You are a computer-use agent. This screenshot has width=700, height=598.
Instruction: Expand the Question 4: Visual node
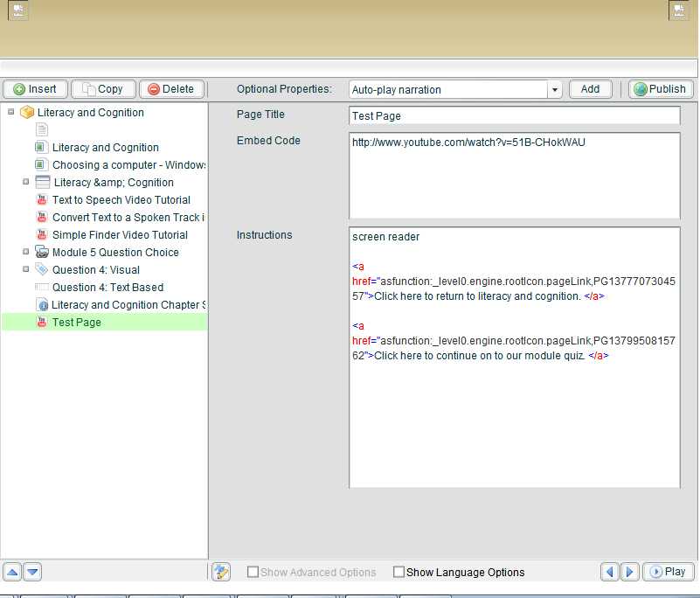click(25, 269)
